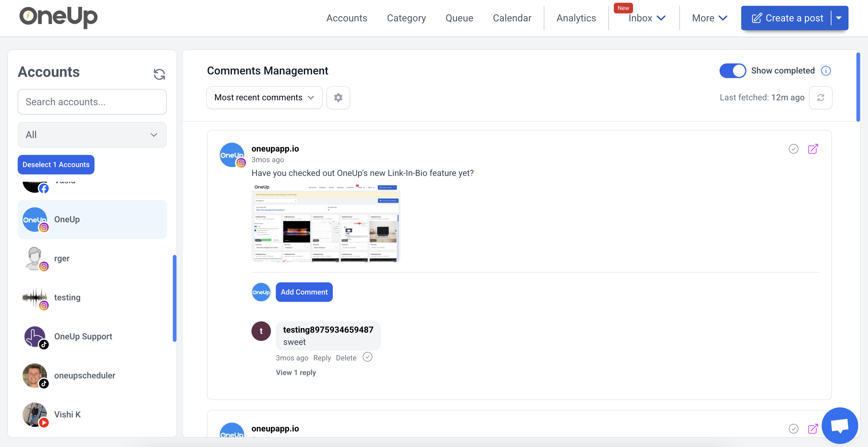Open second post's external link icon
868x447 pixels.
tap(813, 428)
